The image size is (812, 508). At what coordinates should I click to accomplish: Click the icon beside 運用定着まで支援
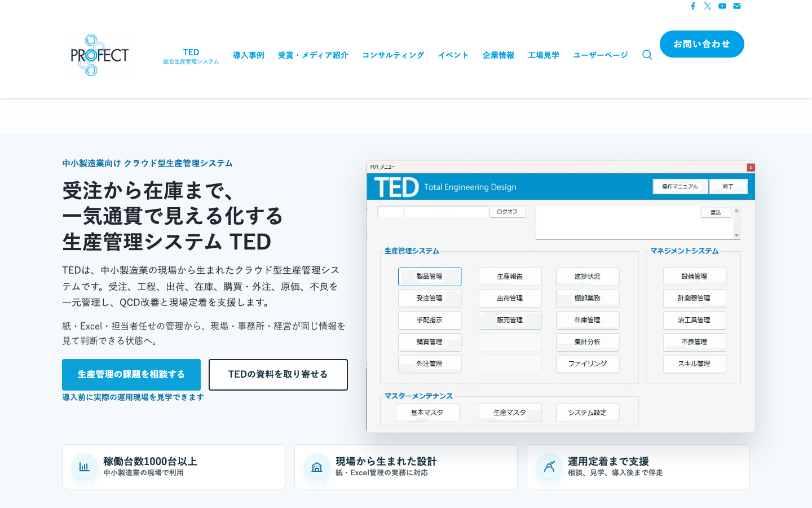point(549,467)
